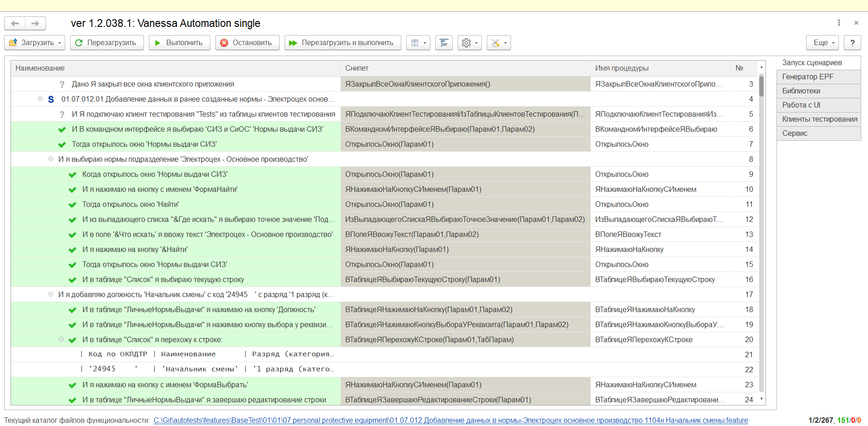Click the Выполнить run button

(179, 43)
